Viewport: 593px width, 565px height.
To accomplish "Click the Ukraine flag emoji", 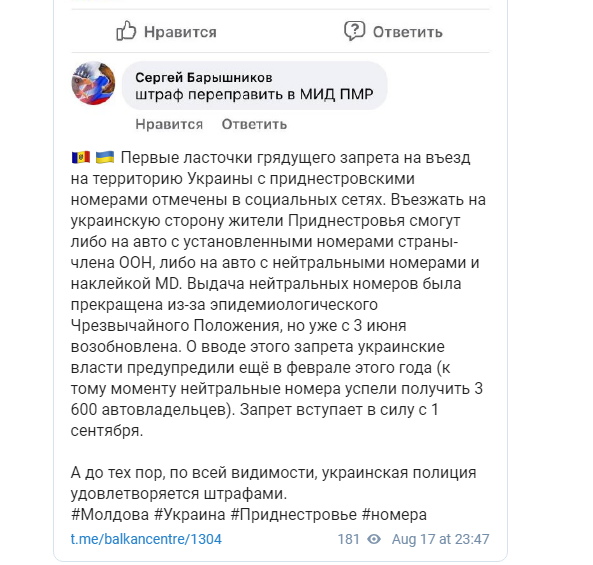I will click(105, 157).
